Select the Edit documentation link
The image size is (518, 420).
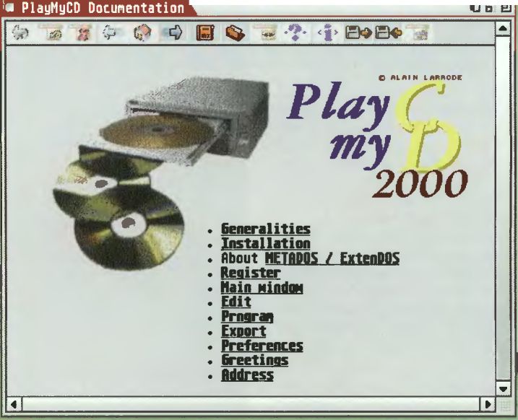(x=236, y=302)
